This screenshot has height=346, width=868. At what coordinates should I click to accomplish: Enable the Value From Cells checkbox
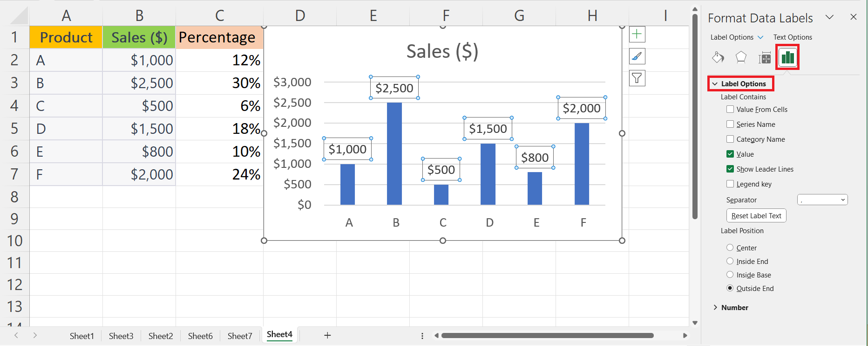(730, 109)
